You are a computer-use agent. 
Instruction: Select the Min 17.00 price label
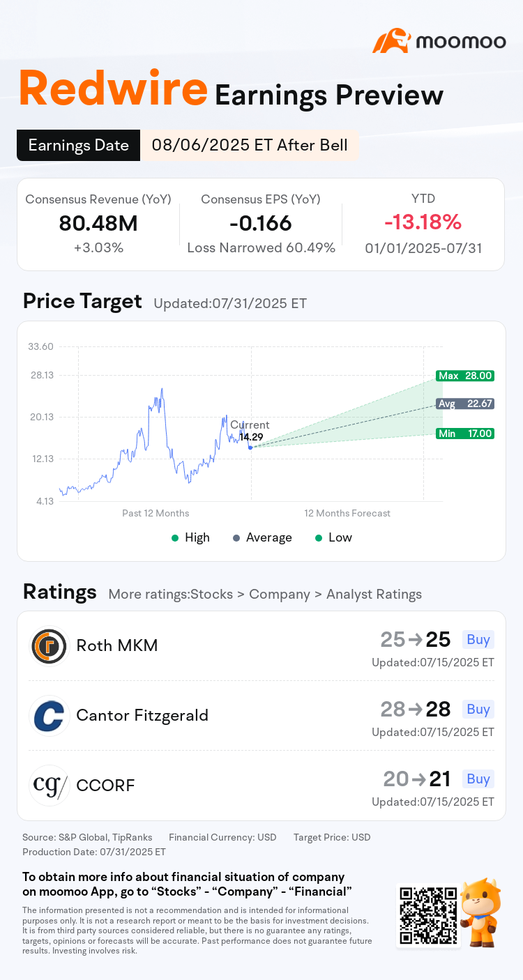click(465, 434)
